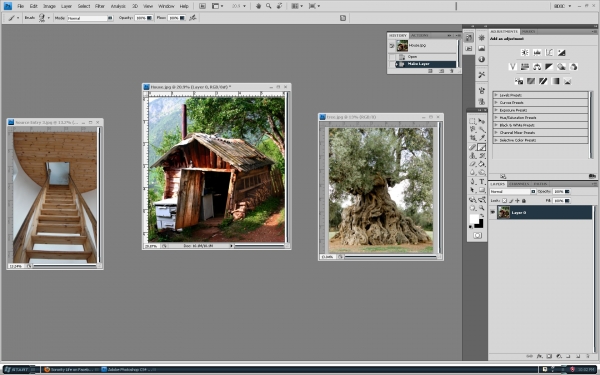Select the Zoom tool in toolbox
Viewport: 600px width, 375px height.
click(x=482, y=208)
